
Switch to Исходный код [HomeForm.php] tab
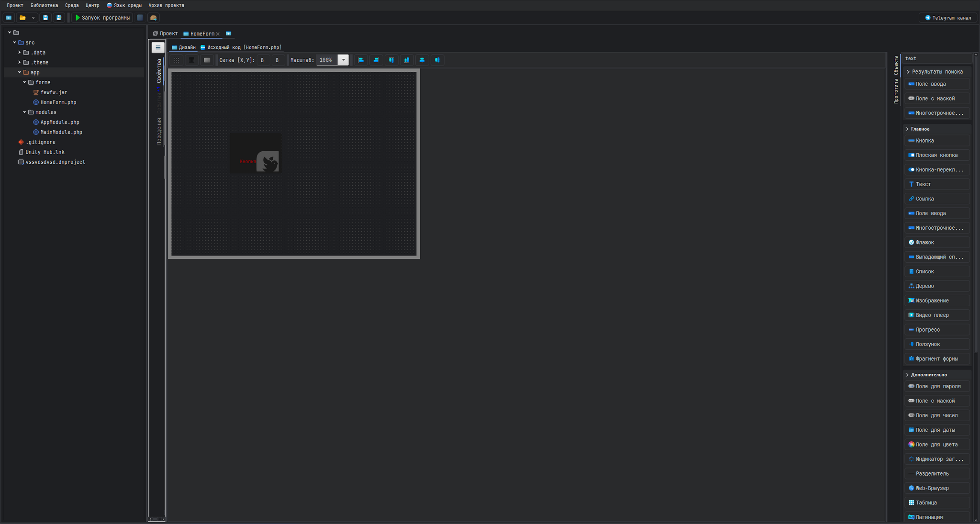(x=241, y=47)
